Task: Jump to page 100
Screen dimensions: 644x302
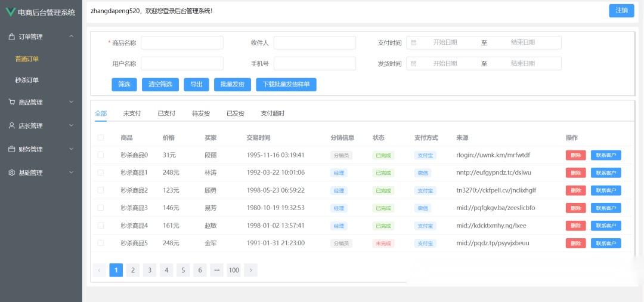Action: pos(234,270)
